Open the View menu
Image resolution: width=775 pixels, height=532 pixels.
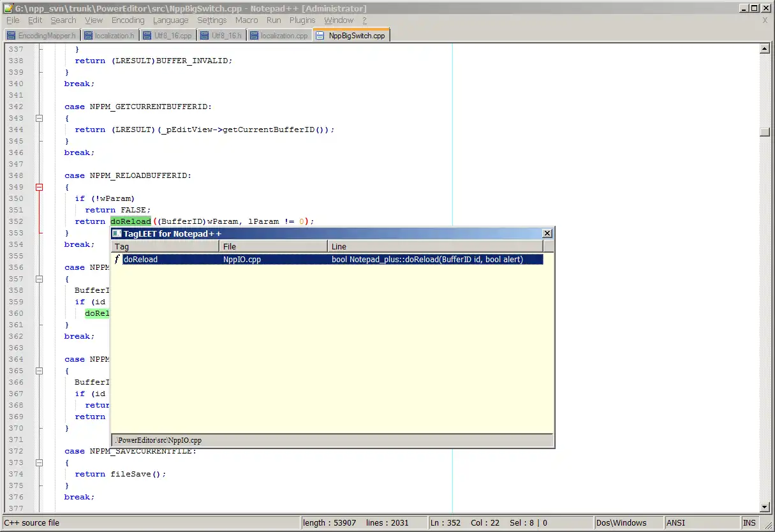94,20
